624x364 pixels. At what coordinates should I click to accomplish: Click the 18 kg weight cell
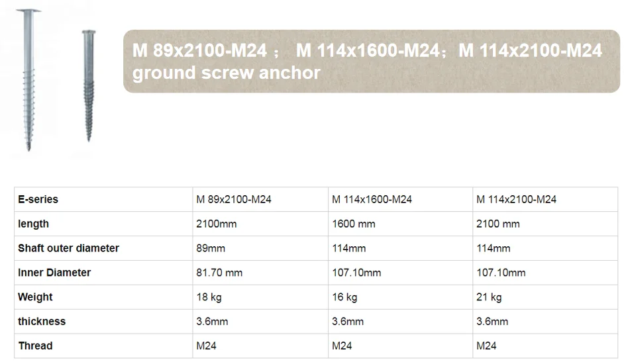pos(209,297)
